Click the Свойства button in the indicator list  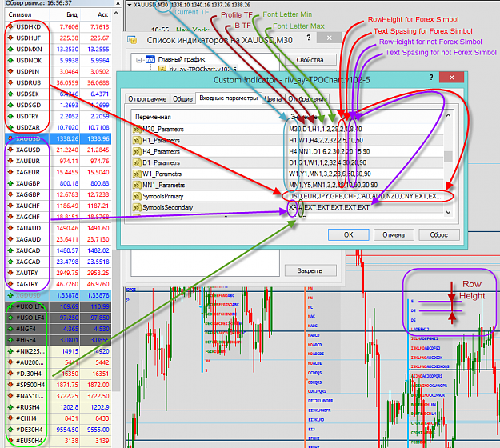coord(310,60)
